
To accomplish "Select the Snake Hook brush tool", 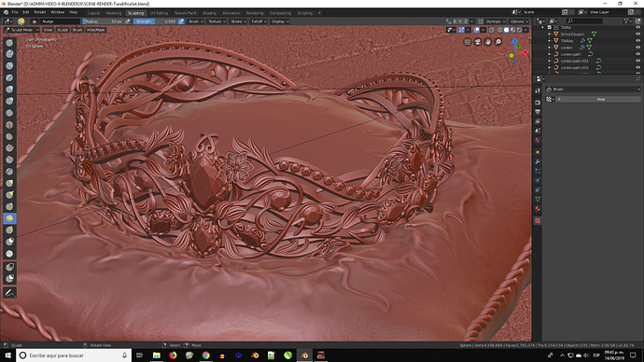I will pyautogui.click(x=9, y=195).
